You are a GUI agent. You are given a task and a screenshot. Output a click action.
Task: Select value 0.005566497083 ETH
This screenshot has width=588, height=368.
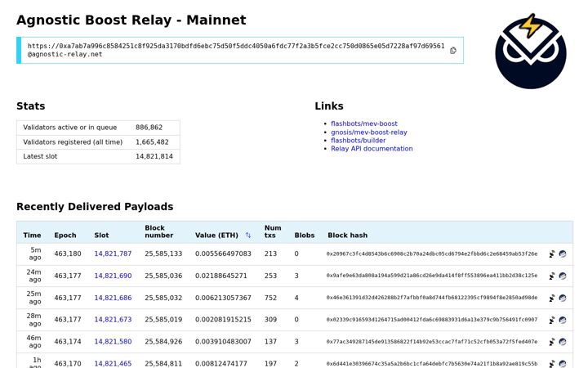click(223, 254)
